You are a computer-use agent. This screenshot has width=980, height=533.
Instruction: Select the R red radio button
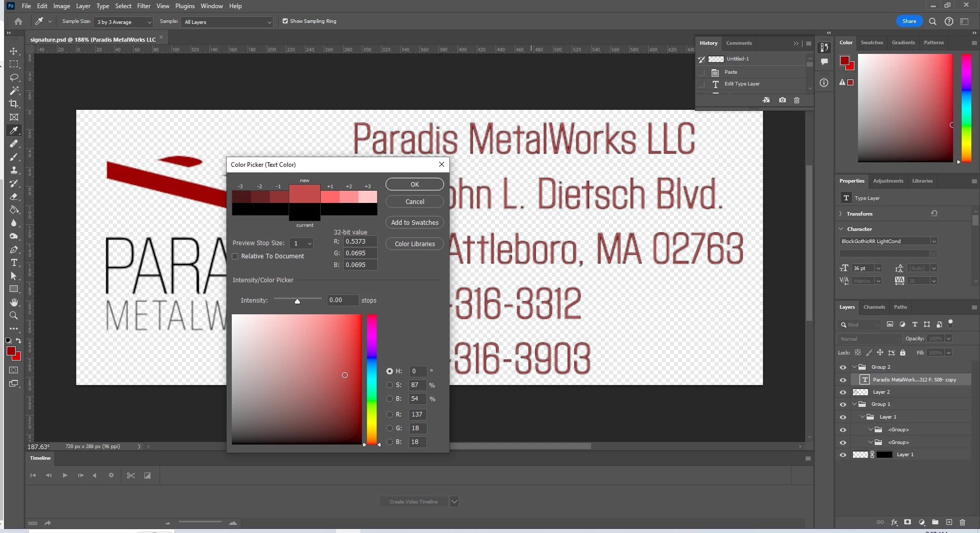[x=389, y=414]
